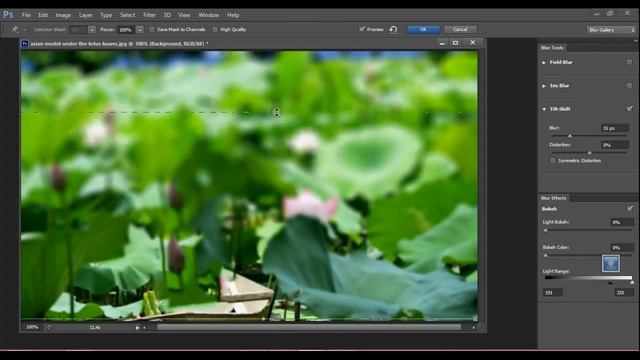Check Symmetric Distortion option
Viewport: 640px width, 360px height.
point(553,161)
